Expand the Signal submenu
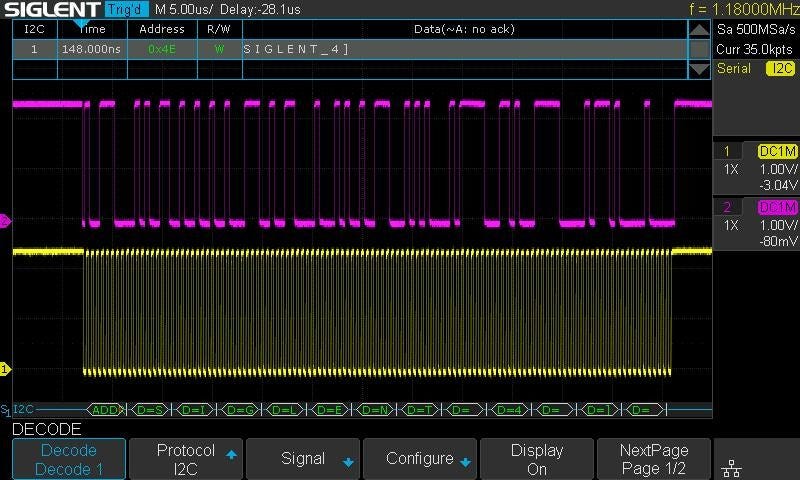The height and width of the screenshot is (480, 800). (303, 459)
